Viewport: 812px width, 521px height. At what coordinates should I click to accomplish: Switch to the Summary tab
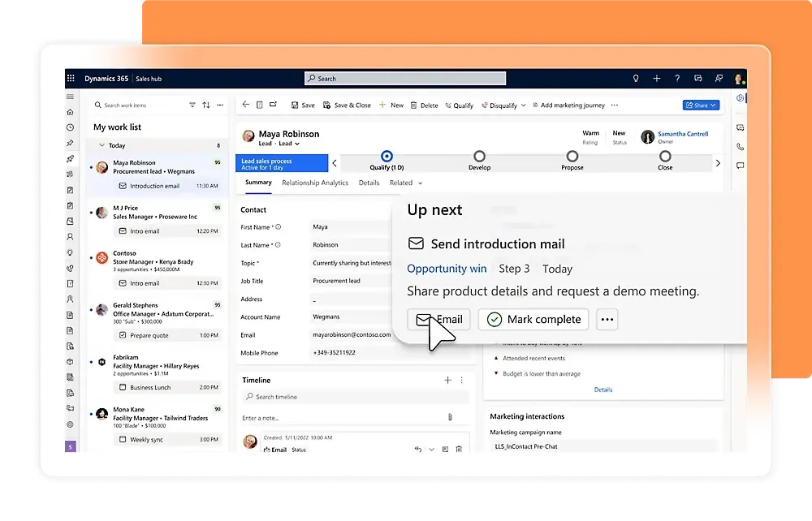click(x=258, y=183)
